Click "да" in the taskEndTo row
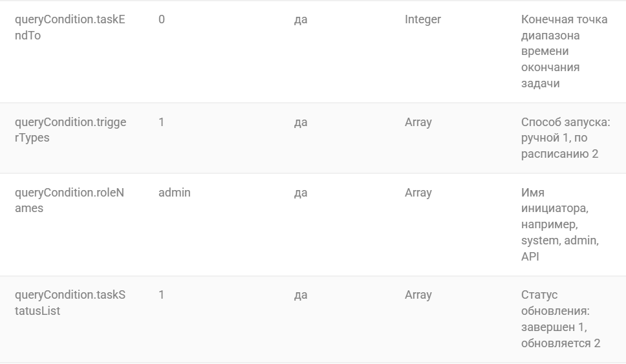This screenshot has width=626, height=364. 301,19
